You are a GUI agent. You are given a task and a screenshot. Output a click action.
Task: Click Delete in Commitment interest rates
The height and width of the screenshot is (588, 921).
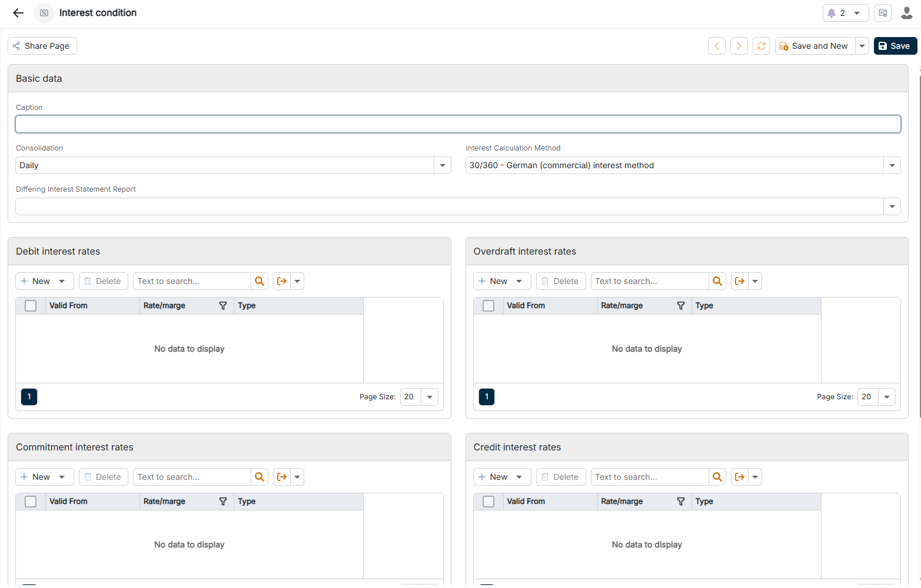tap(104, 477)
